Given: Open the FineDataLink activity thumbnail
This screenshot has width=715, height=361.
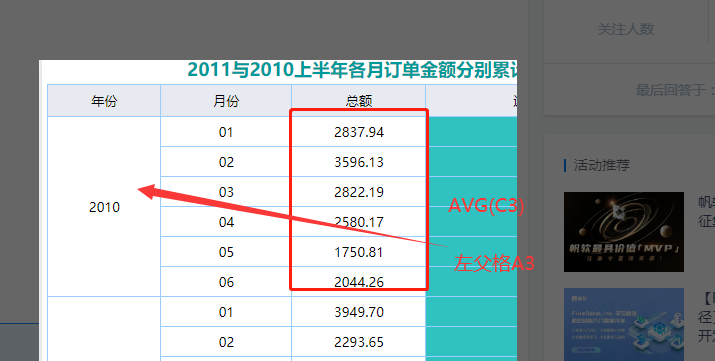Looking at the screenshot, I should [623, 324].
